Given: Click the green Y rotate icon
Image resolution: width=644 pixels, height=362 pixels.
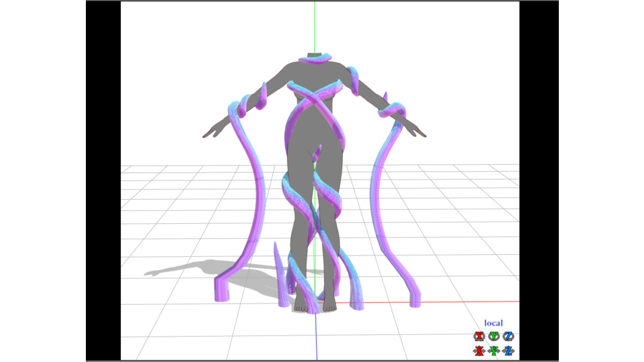Looking at the screenshot, I should [x=494, y=337].
